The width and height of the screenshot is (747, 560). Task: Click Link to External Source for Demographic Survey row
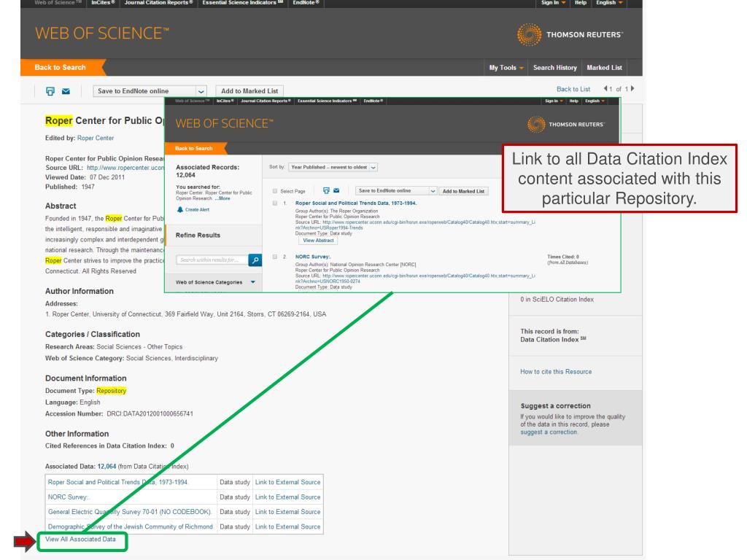[287, 526]
